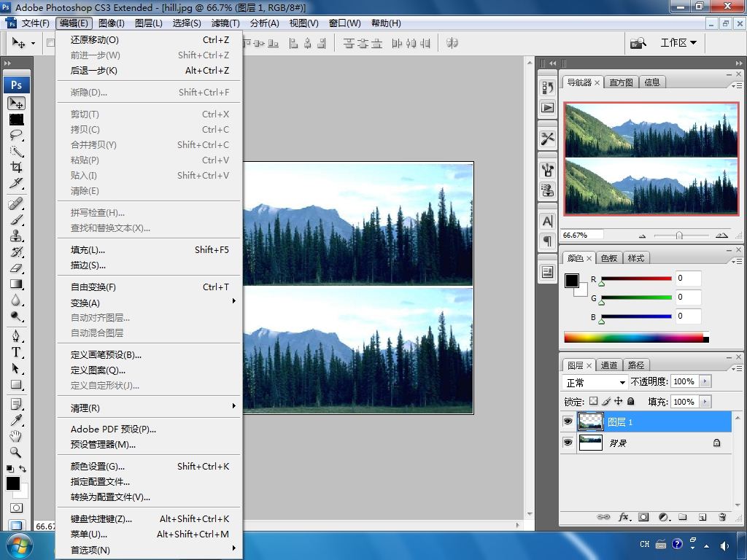Screen dimensions: 747x560
Task: Select the Lasso tool
Action: click(16, 135)
